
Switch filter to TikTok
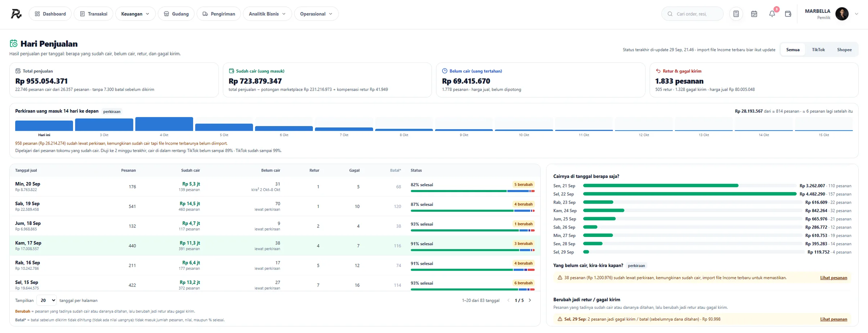818,49
